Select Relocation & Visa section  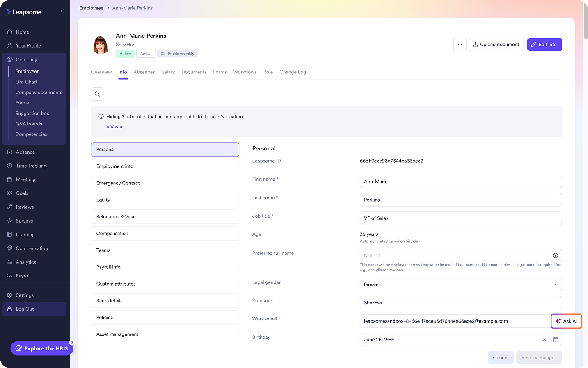tap(165, 217)
